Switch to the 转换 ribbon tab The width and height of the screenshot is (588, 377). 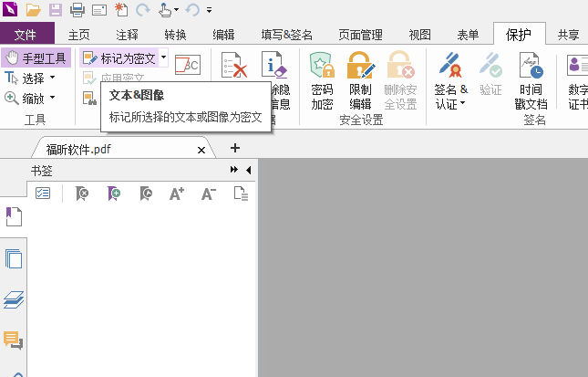(175, 35)
